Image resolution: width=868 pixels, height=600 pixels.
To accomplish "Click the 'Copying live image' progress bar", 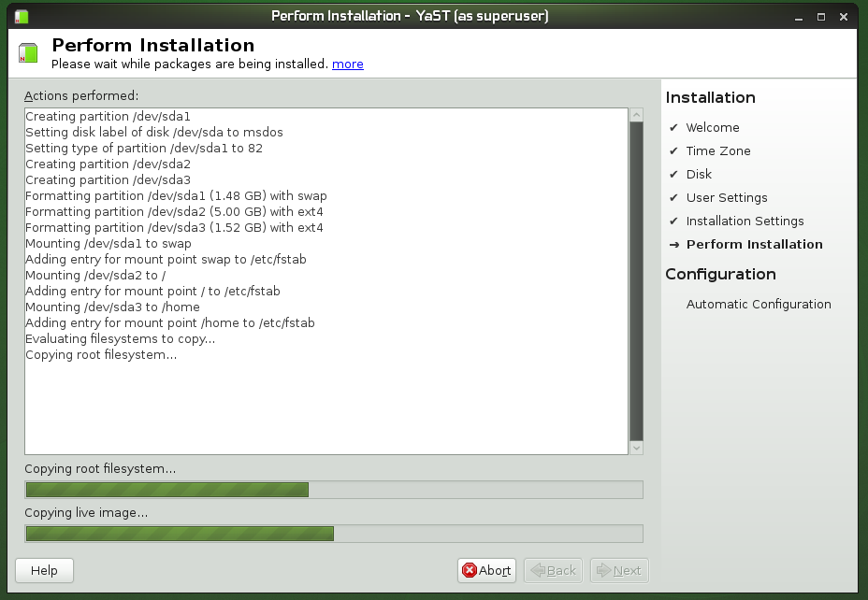I will tap(334, 534).
